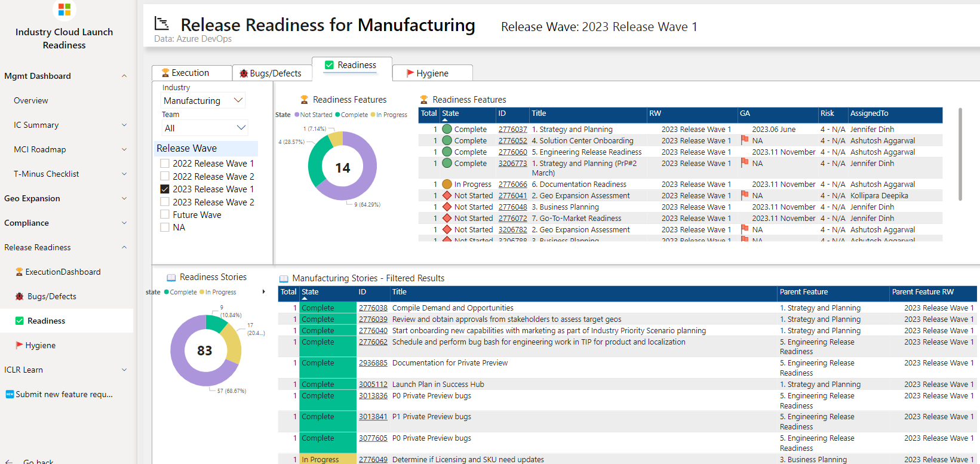980x464 pixels.
Task: Open Overview in the sidebar
Action: pos(31,100)
